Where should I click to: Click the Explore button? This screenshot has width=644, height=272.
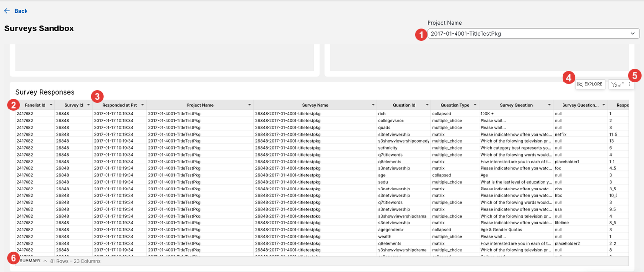tap(590, 84)
